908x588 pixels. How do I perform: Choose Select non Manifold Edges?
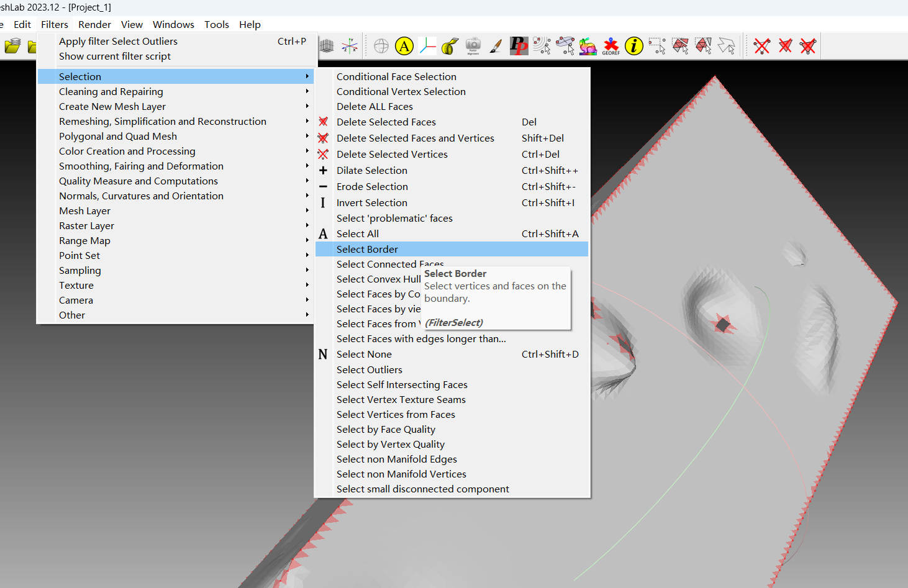tap(452, 459)
